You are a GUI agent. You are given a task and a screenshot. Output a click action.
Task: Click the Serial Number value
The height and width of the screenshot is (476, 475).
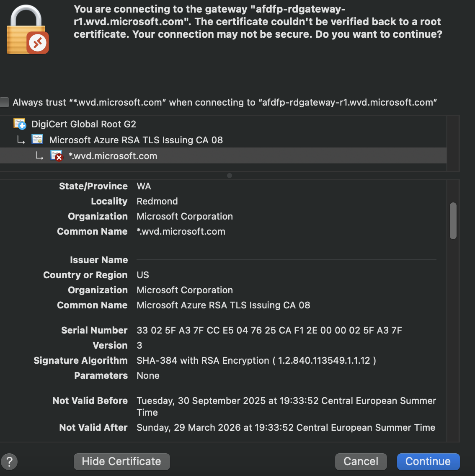click(x=269, y=330)
